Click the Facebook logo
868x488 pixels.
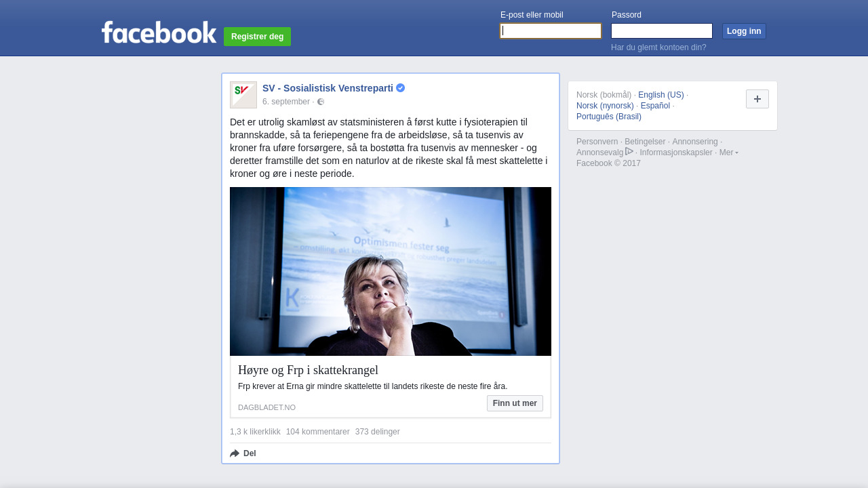159,32
